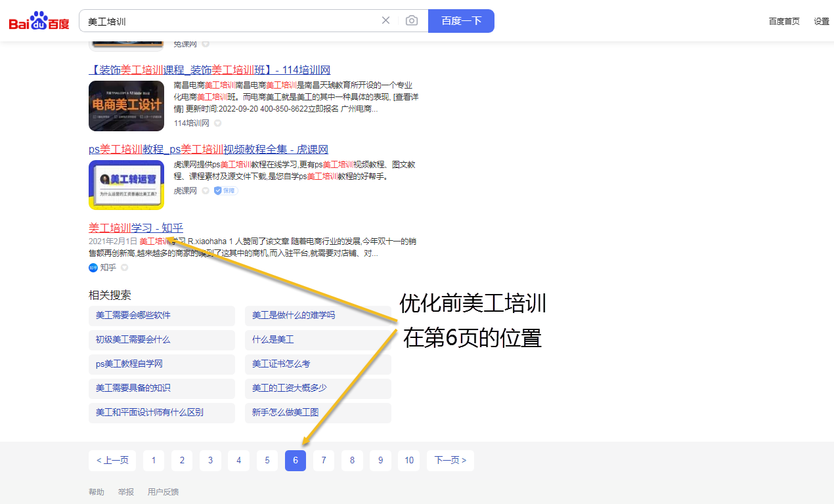Expand the options arrow beside 虎课网
834x504 pixels.
[x=206, y=190]
